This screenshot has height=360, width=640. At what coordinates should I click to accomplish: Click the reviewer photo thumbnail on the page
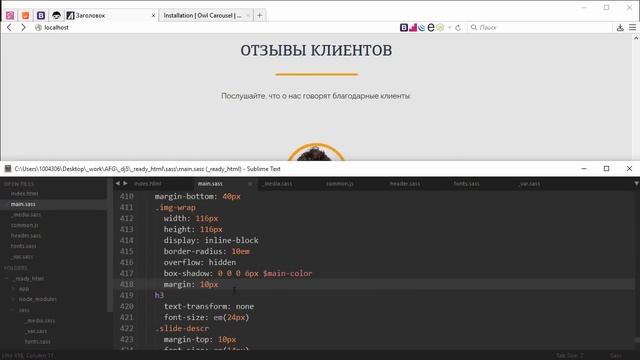pyautogui.click(x=316, y=152)
